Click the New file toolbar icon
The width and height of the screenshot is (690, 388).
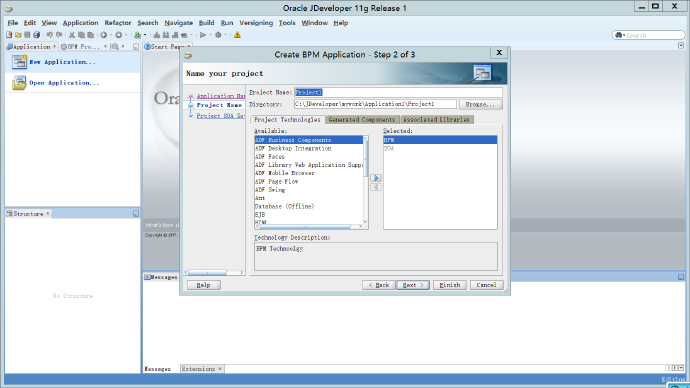(9, 35)
